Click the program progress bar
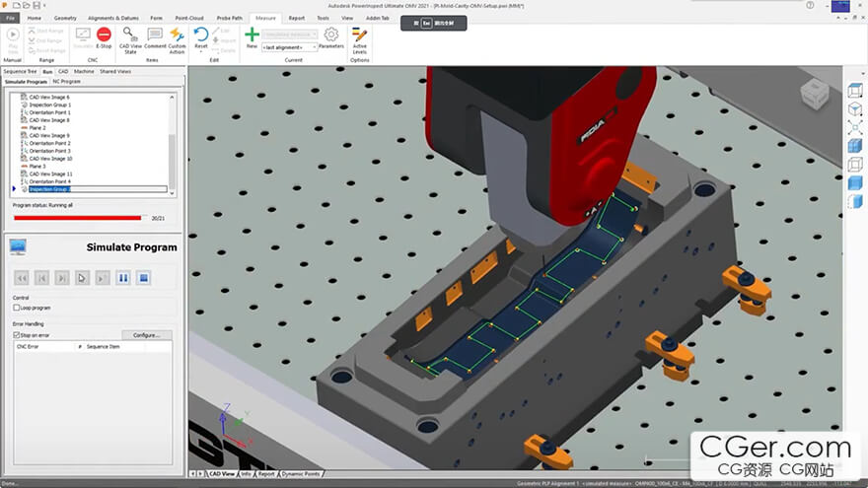868x488 pixels. click(81, 218)
